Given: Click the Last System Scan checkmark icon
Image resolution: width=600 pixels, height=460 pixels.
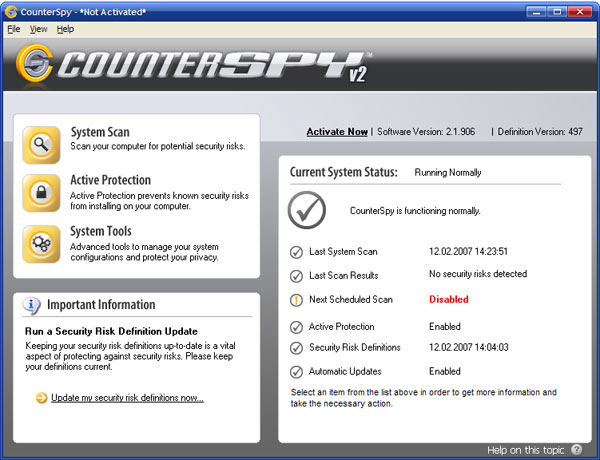Looking at the screenshot, I should click(296, 253).
